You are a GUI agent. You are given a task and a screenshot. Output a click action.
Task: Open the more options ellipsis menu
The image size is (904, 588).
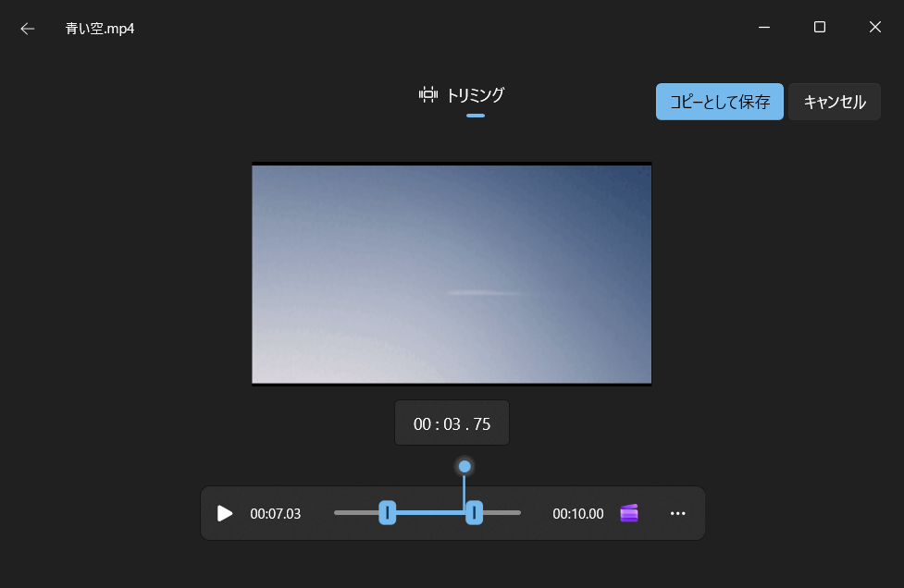tap(678, 513)
